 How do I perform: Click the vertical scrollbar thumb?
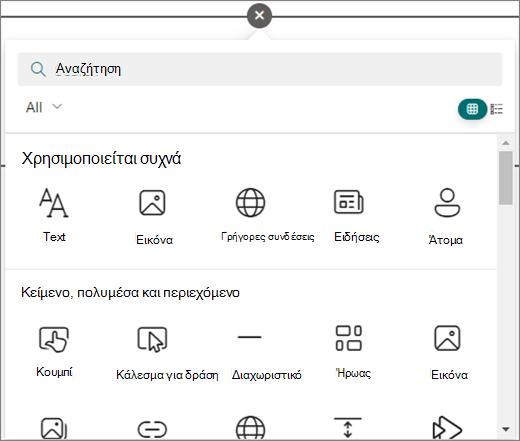(506, 178)
